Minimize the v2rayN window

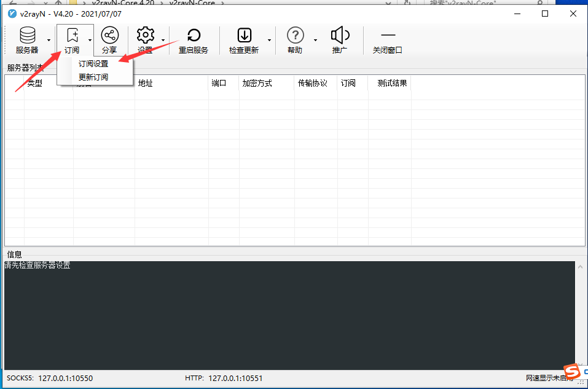tap(517, 14)
